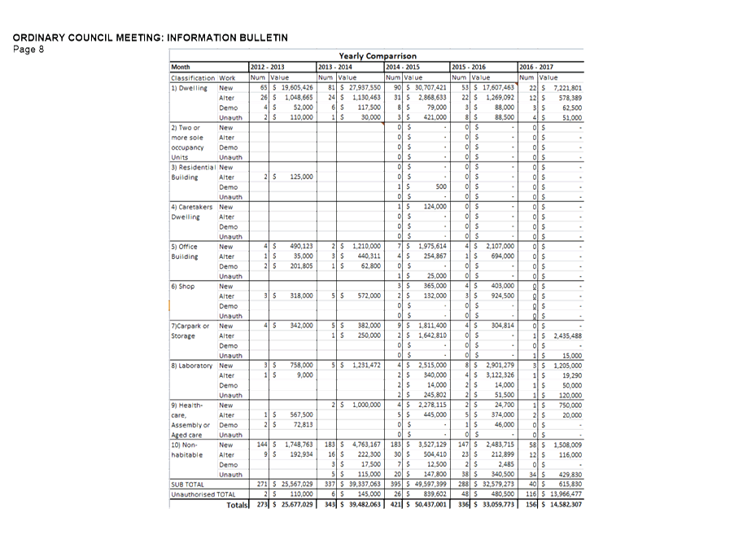Select the '10) Non-' classification cell
756x535 pixels.
(184, 445)
